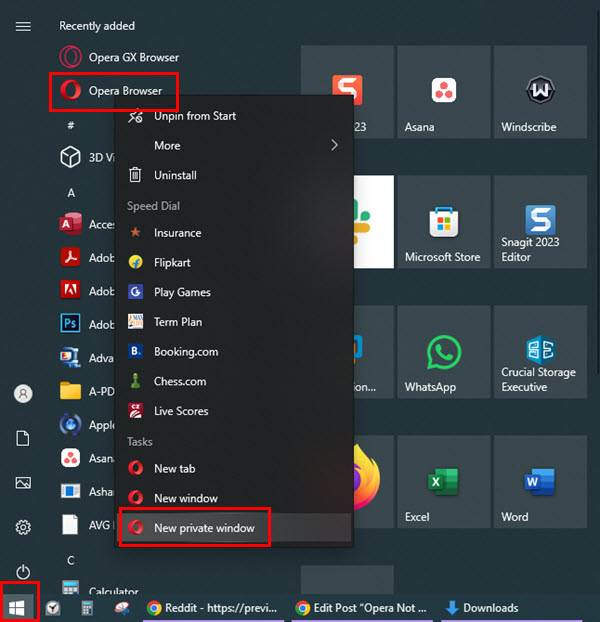Open the WhatsApp tile
The image size is (600, 622).
point(443,352)
